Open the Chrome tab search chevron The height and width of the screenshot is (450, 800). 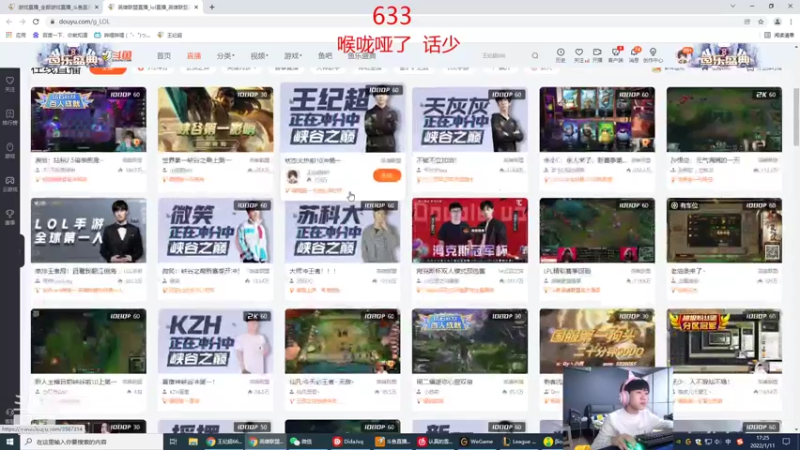733,6
